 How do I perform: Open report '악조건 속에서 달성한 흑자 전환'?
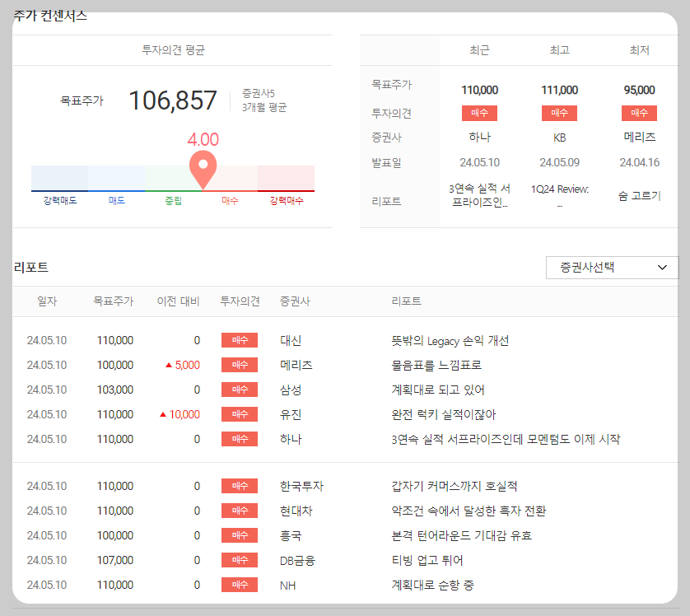(x=469, y=511)
